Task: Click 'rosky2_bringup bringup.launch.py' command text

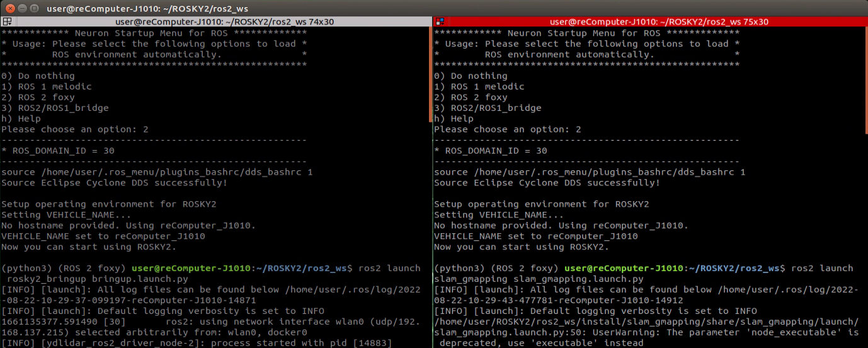Action: click(98, 279)
